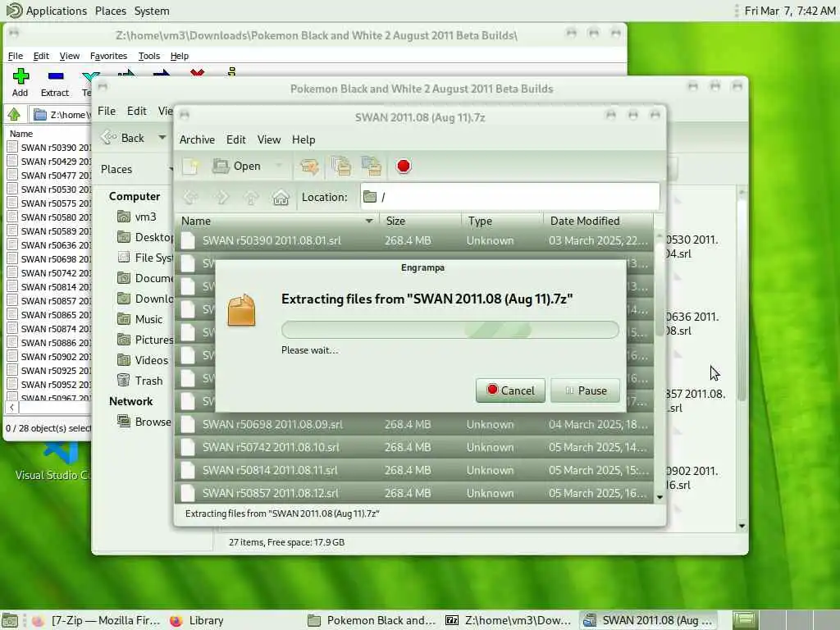Viewport: 840px width, 630px height.
Task: Open the Tools menu in 7-Zip
Action: [149, 56]
